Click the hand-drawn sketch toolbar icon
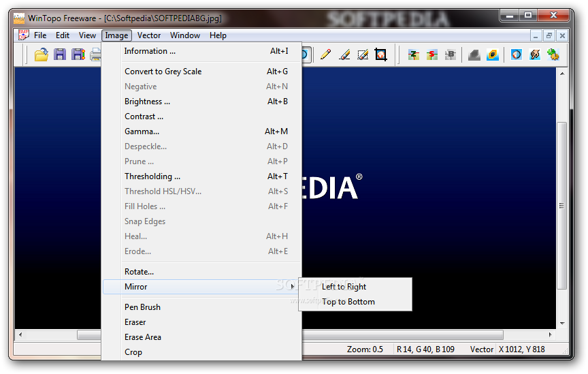The height and width of the screenshot is (374, 588). 535,54
